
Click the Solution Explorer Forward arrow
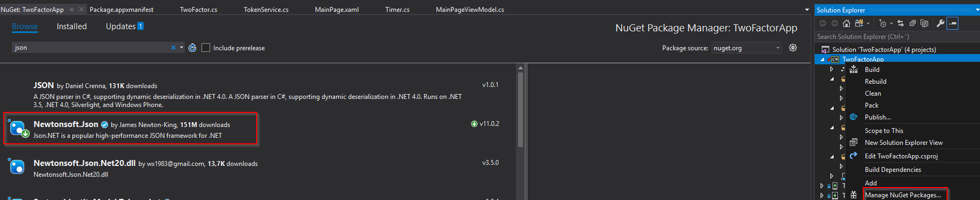(x=835, y=23)
